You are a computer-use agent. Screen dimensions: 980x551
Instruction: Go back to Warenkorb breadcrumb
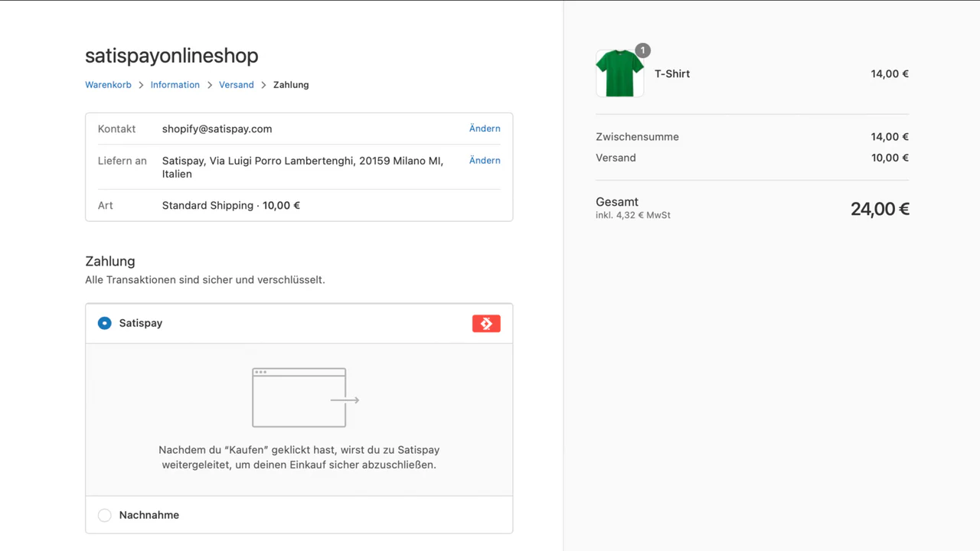108,85
